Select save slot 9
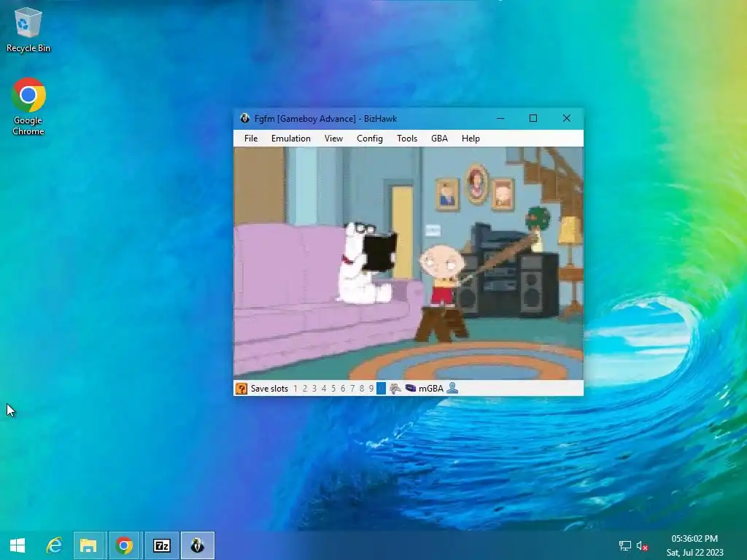 pos(371,389)
